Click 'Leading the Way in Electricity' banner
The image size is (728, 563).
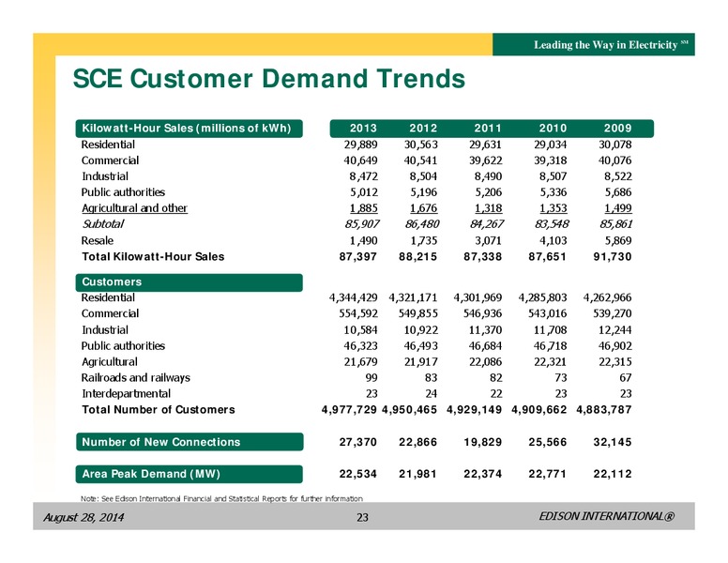click(593, 45)
